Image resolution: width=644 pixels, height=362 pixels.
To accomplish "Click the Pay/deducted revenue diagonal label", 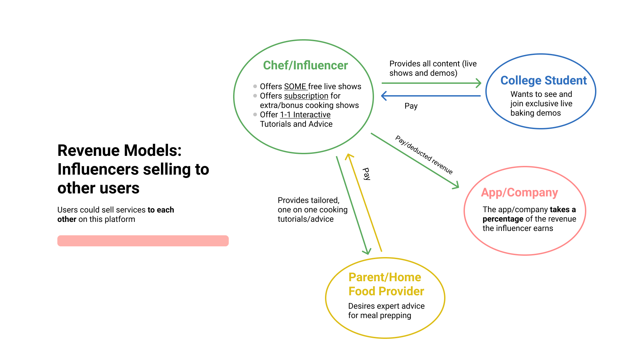I will [424, 155].
